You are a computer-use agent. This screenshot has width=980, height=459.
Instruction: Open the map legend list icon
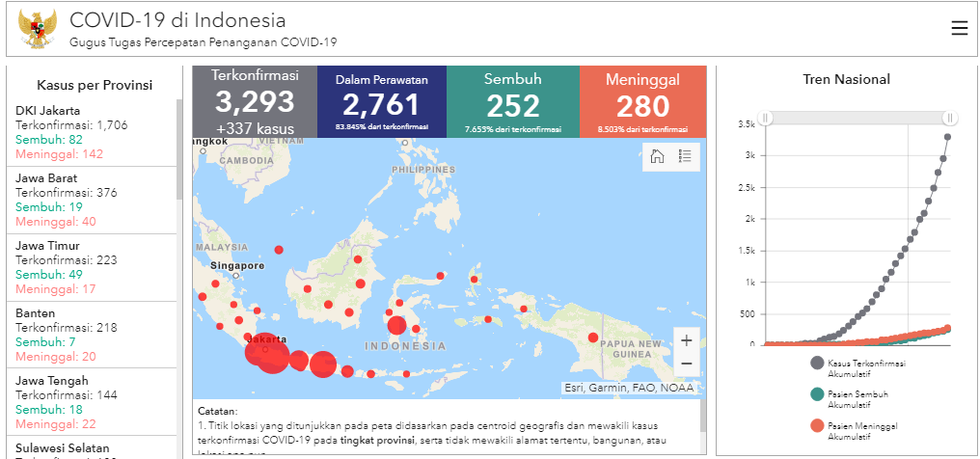pyautogui.click(x=685, y=156)
